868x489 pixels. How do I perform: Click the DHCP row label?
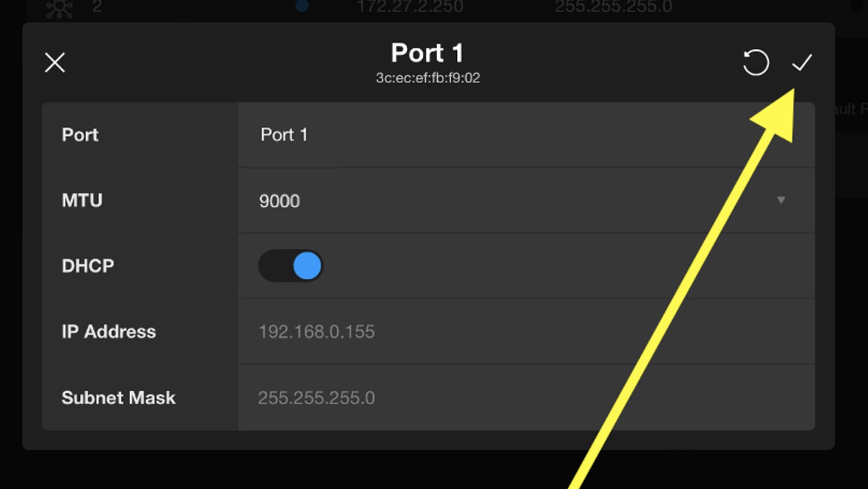point(88,266)
